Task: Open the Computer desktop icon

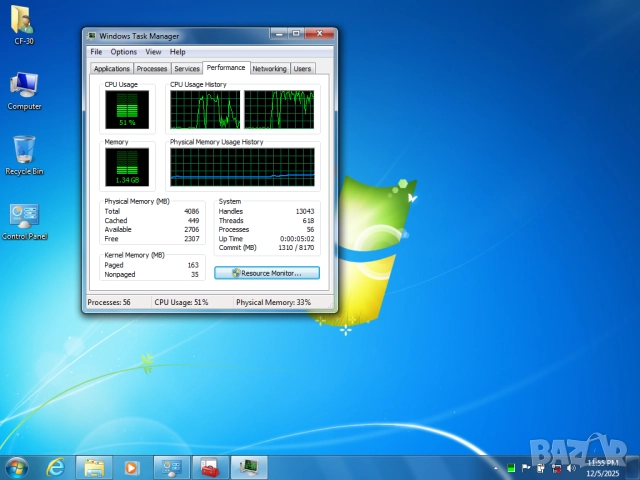Action: click(x=24, y=87)
